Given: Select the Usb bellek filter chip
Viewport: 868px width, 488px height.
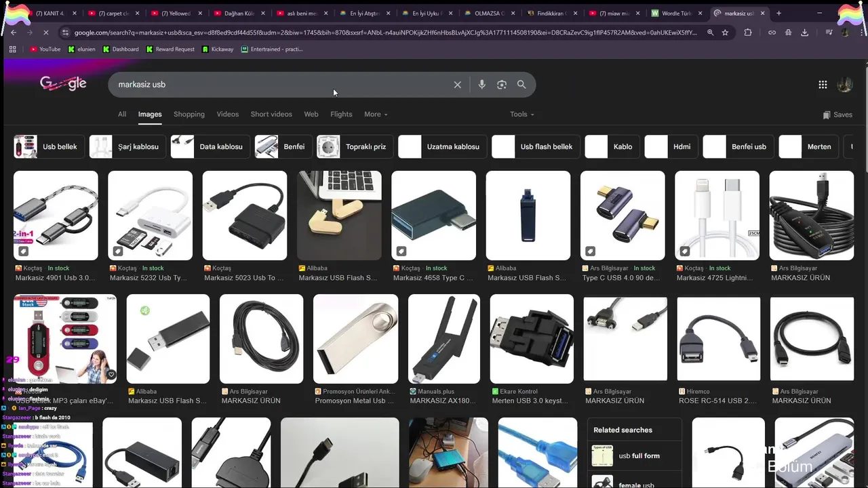Looking at the screenshot, I should pyautogui.click(x=47, y=146).
